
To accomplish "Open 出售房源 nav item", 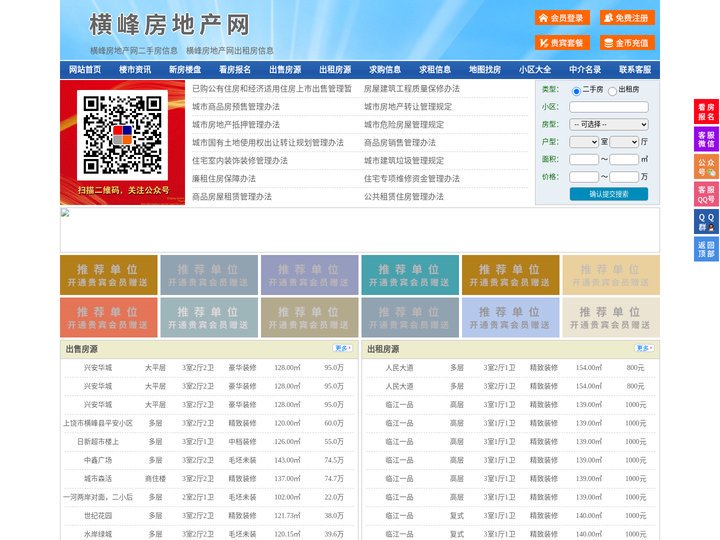I will coord(285,70).
